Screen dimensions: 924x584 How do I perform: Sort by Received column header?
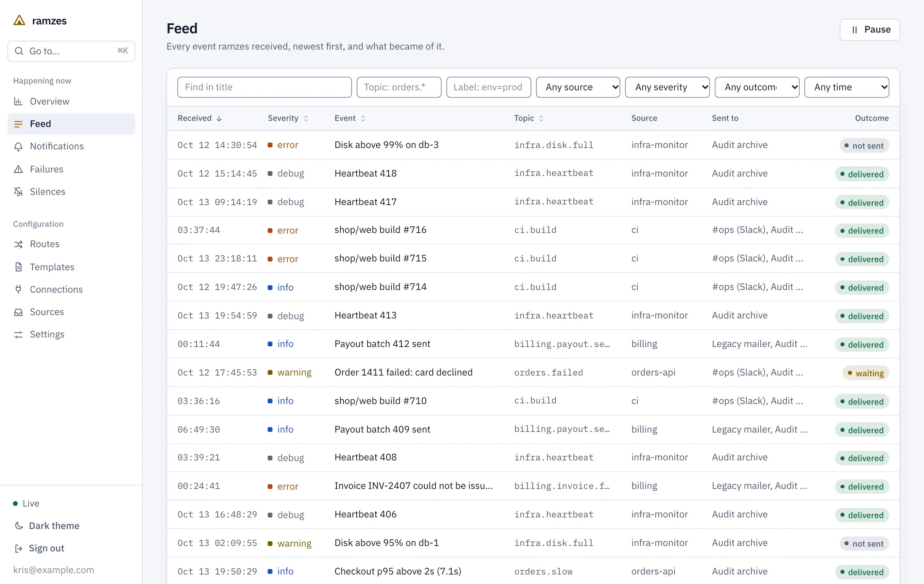click(200, 118)
